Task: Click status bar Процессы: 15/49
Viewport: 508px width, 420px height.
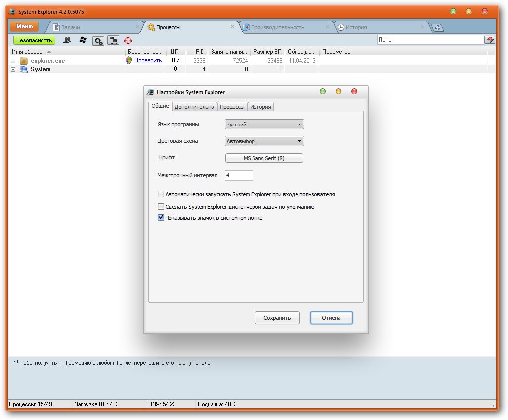Action: pos(31,404)
